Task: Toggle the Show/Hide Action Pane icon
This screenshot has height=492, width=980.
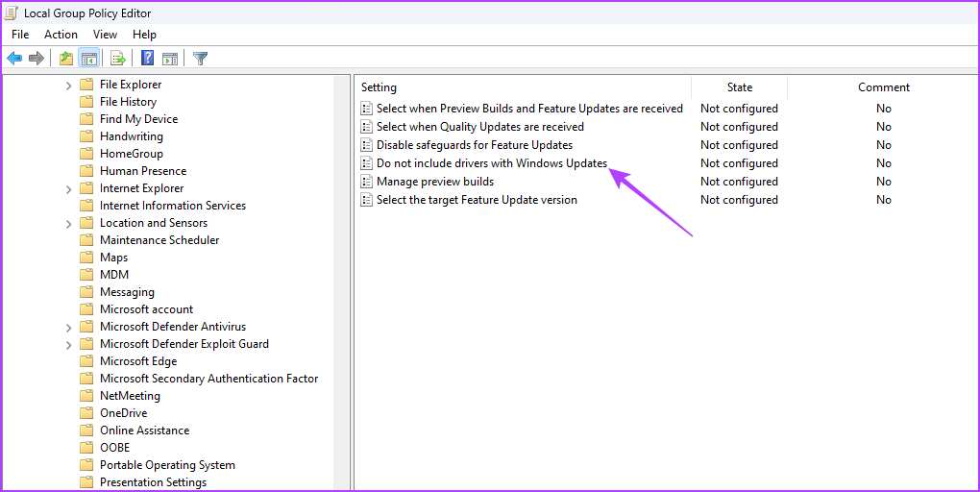Action: 170,59
